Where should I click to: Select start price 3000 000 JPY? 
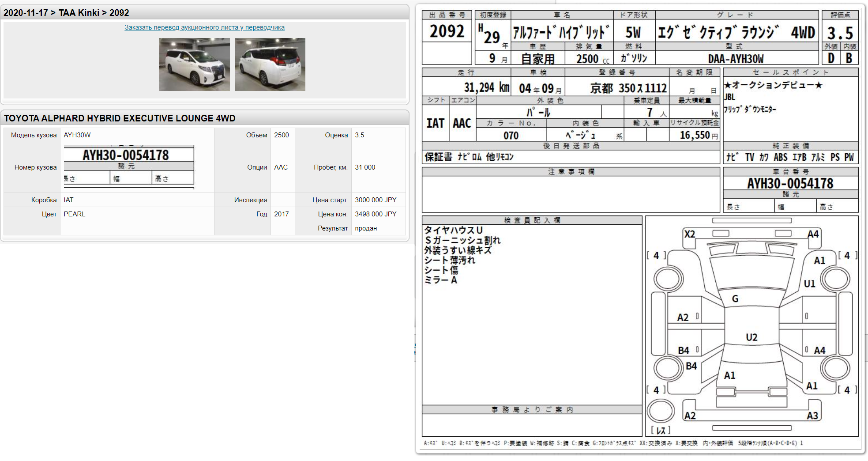[376, 200]
